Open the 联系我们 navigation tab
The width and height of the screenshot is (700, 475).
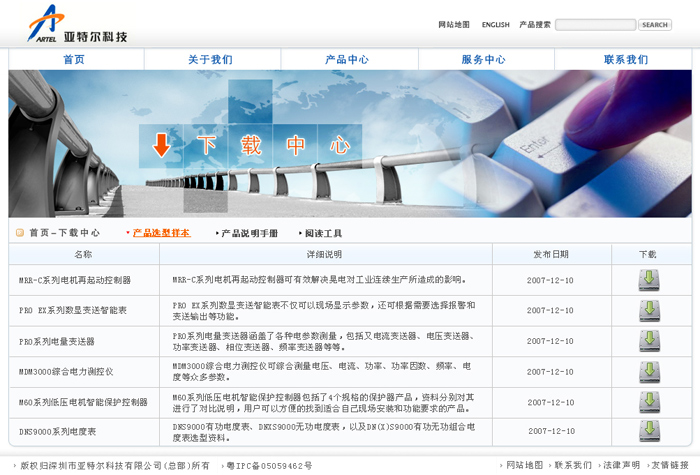tap(626, 59)
